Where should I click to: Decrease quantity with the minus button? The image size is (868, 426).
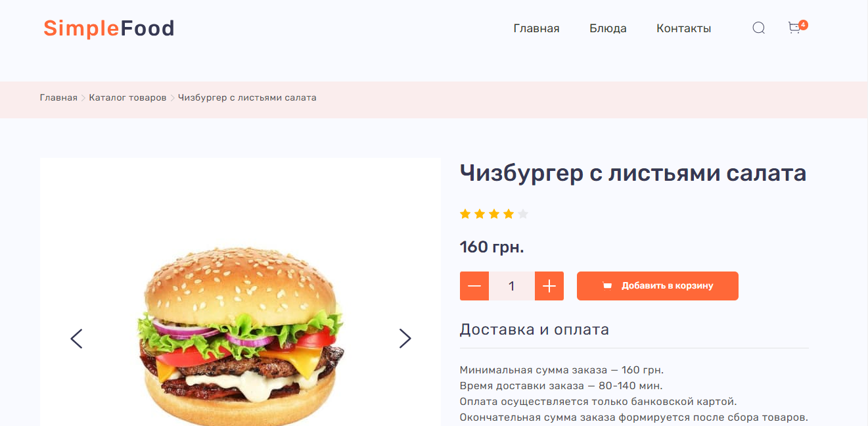pyautogui.click(x=474, y=286)
